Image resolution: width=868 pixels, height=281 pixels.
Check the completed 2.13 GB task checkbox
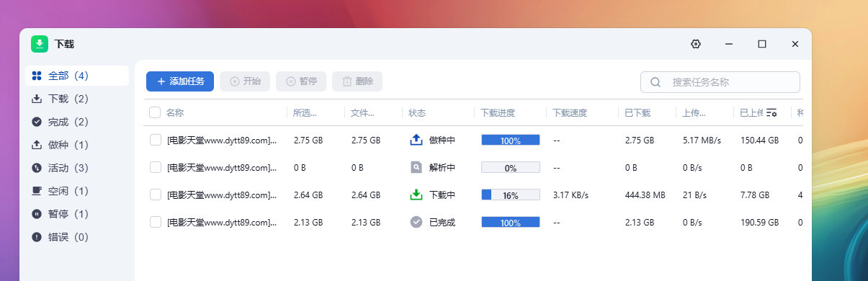coord(155,222)
